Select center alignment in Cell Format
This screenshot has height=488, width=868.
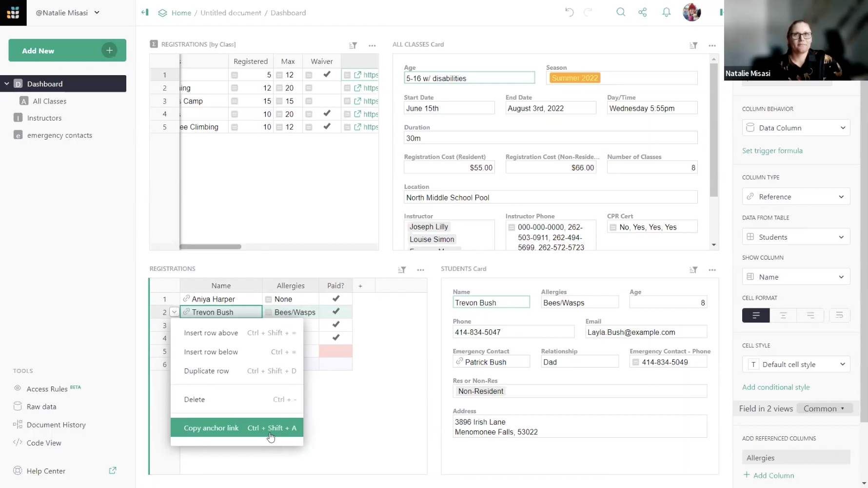[x=783, y=315]
